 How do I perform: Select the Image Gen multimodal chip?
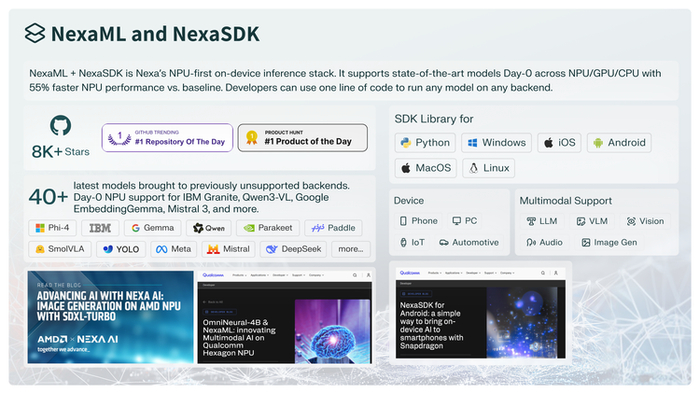pos(609,242)
